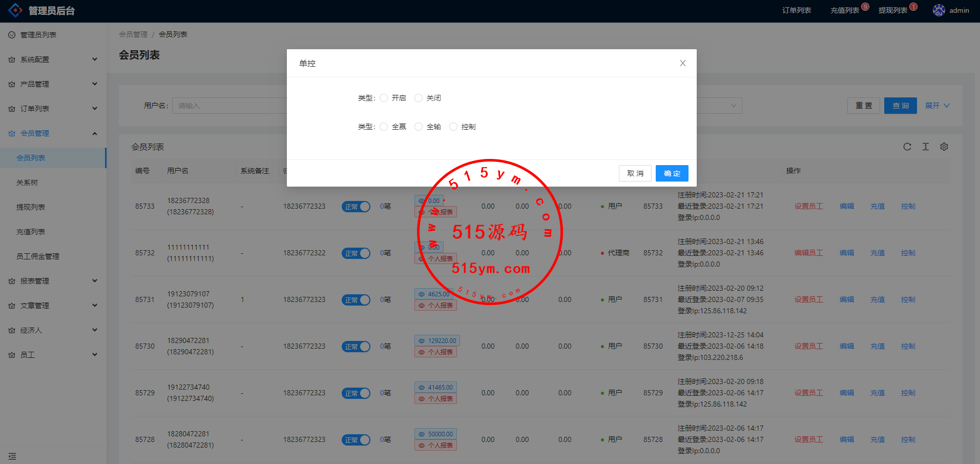Click the 展开 filter expander
This screenshot has width=980, height=464.
(x=937, y=106)
